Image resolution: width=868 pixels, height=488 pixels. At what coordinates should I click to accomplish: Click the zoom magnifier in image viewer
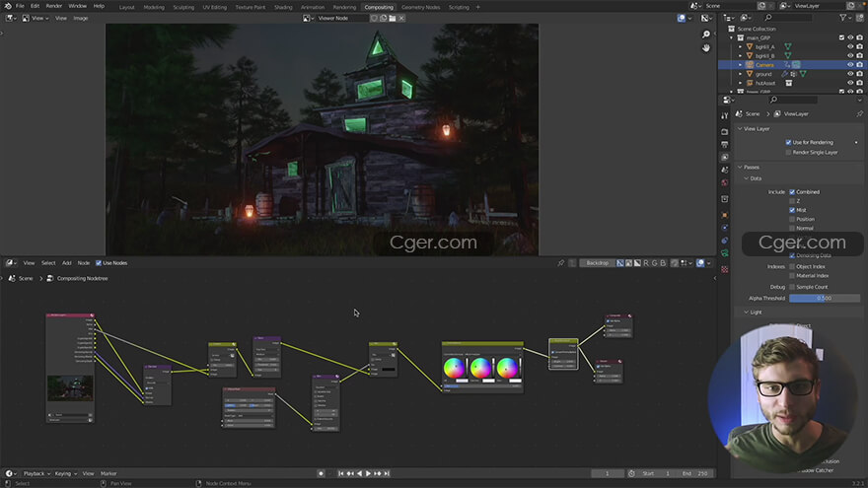pos(706,35)
